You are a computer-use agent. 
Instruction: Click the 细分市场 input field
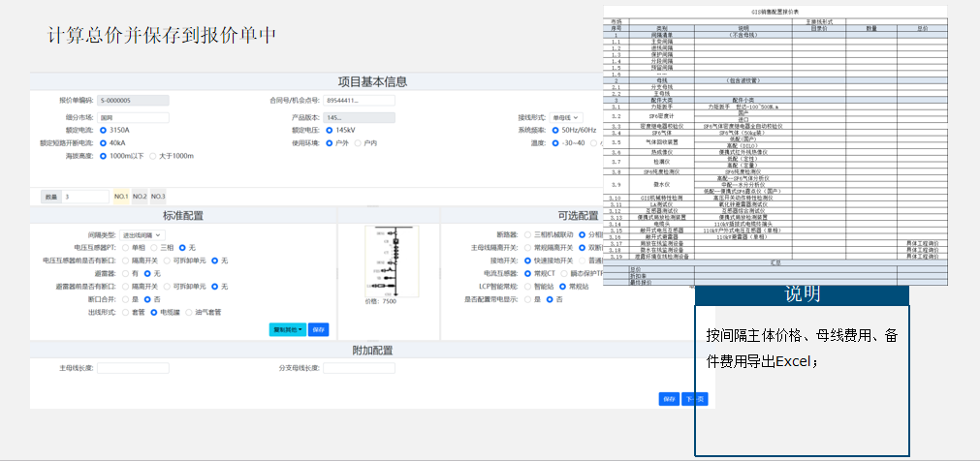click(133, 117)
